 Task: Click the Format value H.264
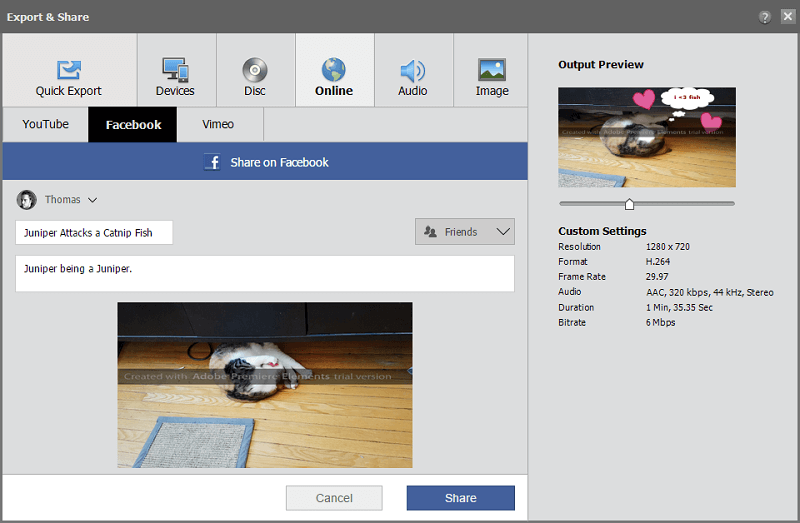coord(658,261)
